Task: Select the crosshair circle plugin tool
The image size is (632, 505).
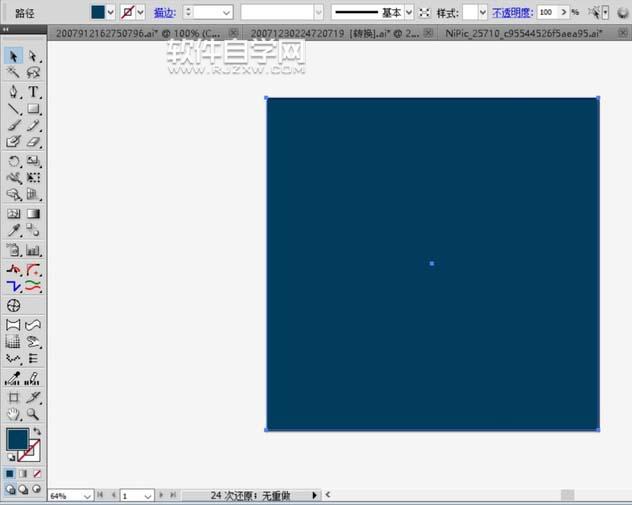Action: 13,305
